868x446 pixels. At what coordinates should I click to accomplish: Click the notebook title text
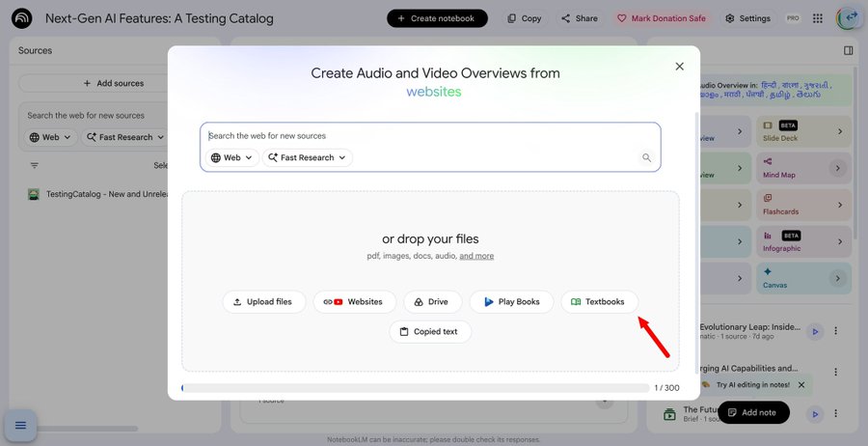[x=159, y=18]
